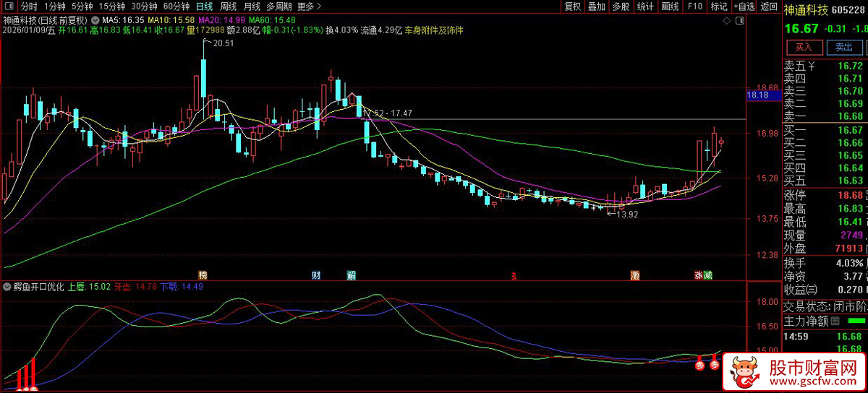Click the 解 event marker on the timeline
Image resolution: width=868 pixels, height=393 pixels.
(x=351, y=275)
